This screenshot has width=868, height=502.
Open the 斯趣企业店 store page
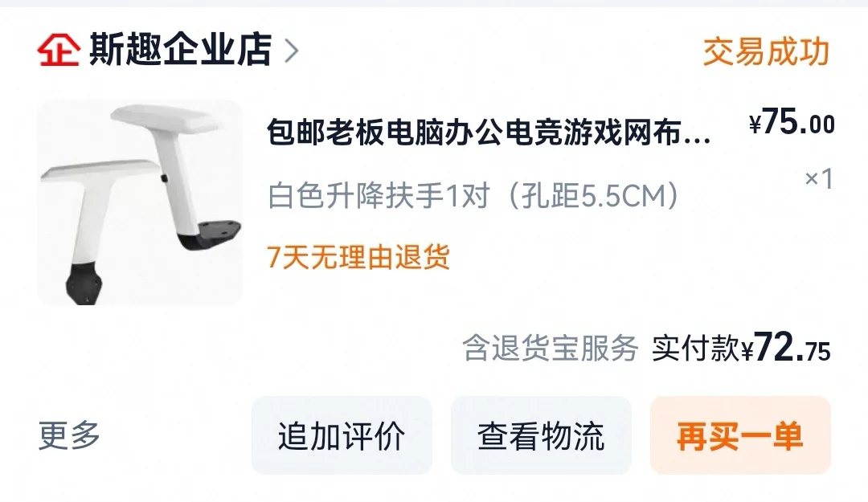(181, 50)
